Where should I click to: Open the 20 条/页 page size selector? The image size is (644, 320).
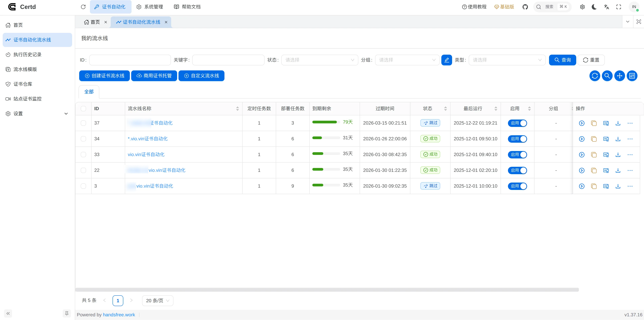point(158,301)
